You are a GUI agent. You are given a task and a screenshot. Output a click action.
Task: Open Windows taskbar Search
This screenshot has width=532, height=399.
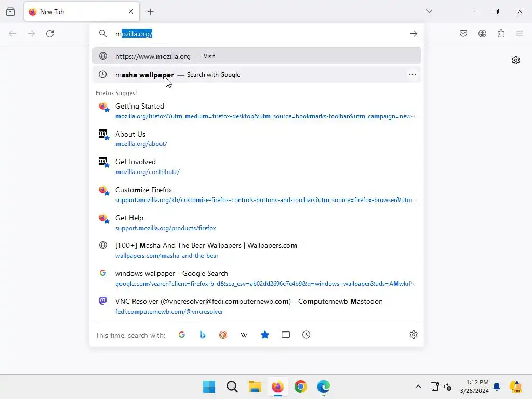point(232,387)
